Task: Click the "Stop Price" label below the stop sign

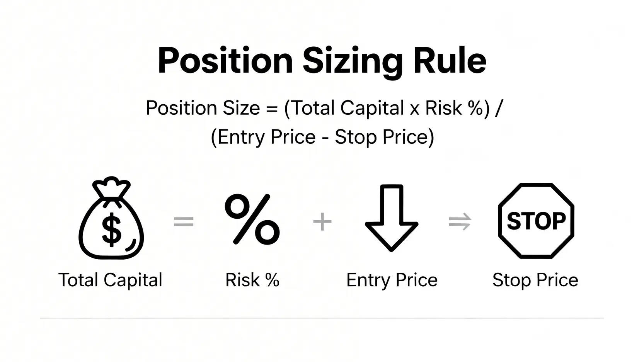Action: coord(535,280)
